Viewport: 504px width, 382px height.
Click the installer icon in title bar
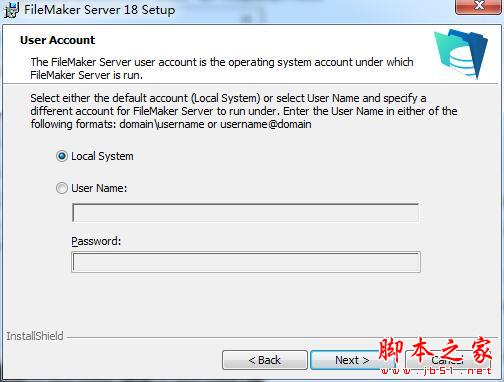[11, 10]
